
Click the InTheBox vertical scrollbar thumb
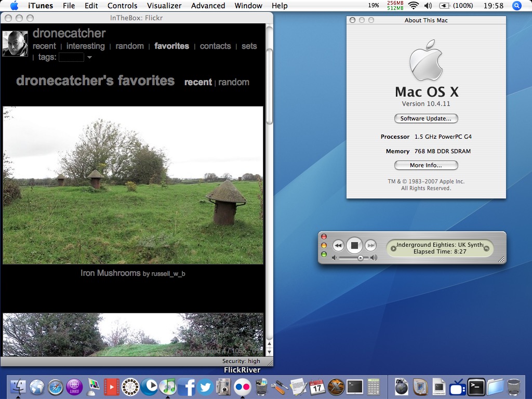(x=270, y=87)
